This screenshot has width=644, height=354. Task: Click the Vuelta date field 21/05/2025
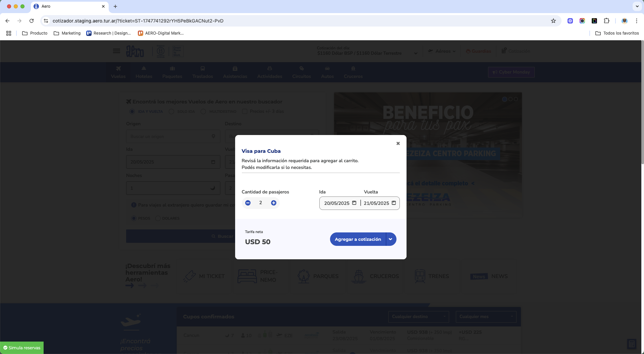click(x=376, y=203)
